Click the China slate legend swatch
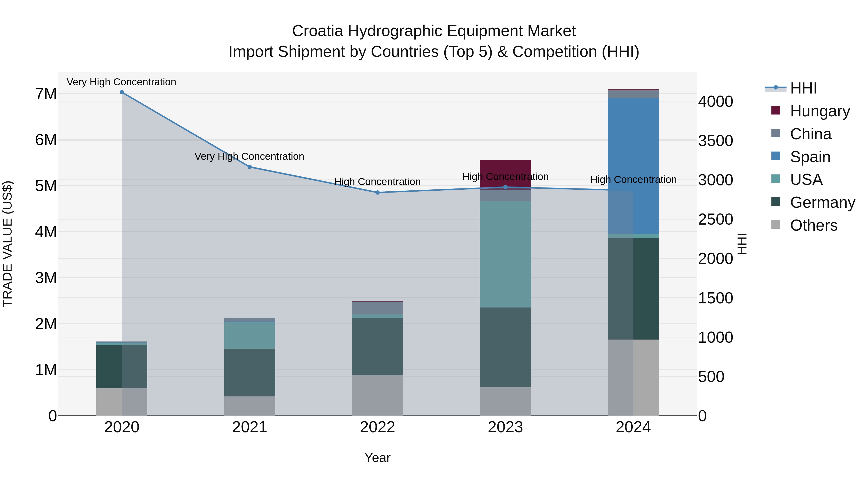Viewport: 868px width, 488px height. tap(776, 133)
